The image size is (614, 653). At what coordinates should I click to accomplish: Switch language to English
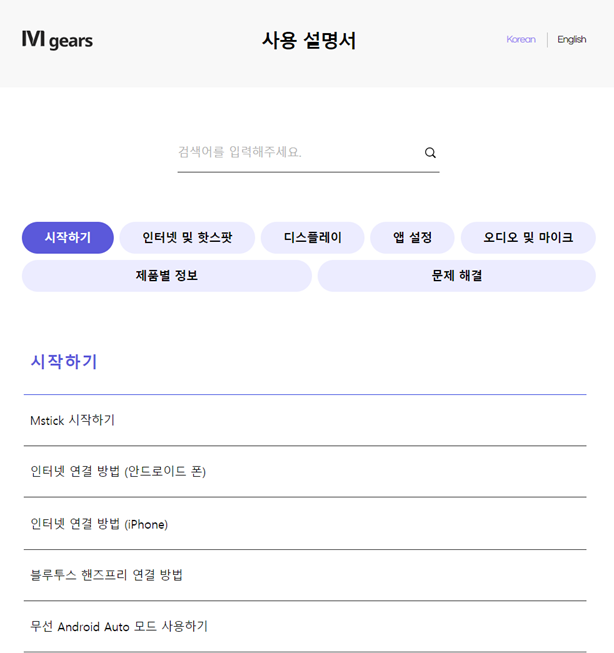[x=572, y=40]
